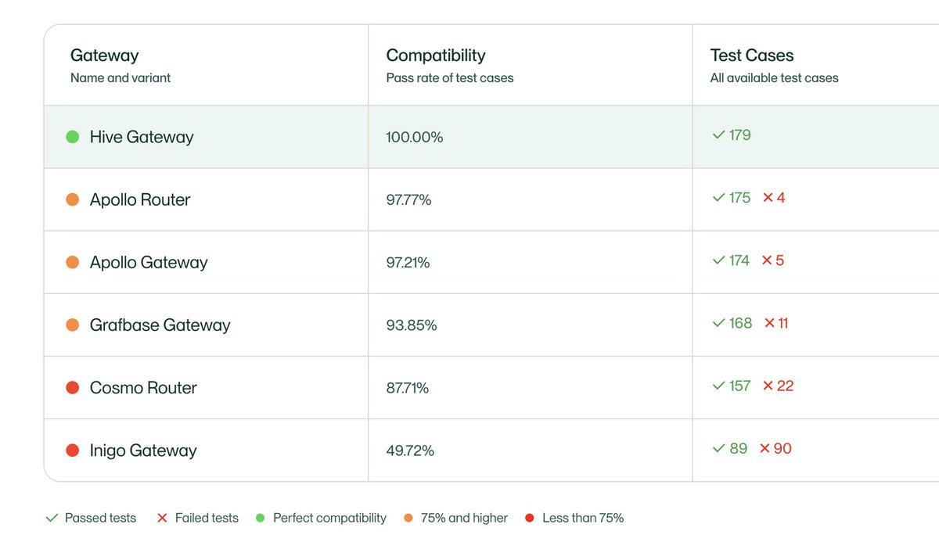The width and height of the screenshot is (939, 560).
Task: Select the Compatibility column header
Action: pos(436,56)
